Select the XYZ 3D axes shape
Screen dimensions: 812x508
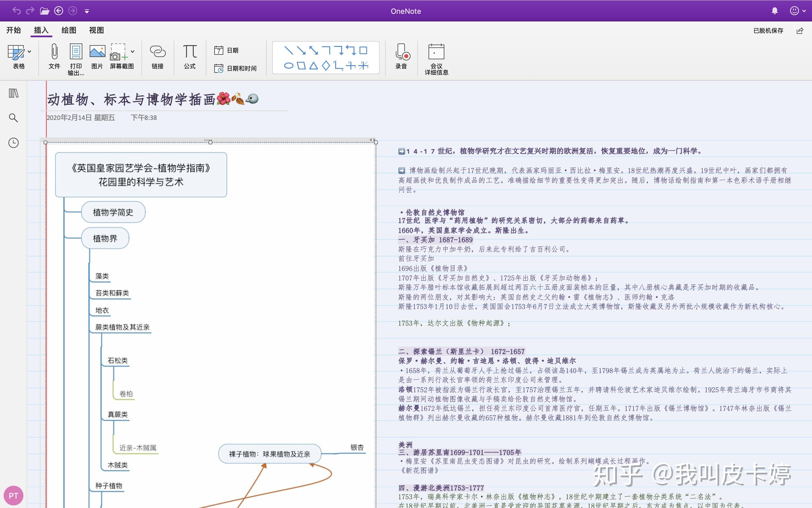(x=363, y=65)
